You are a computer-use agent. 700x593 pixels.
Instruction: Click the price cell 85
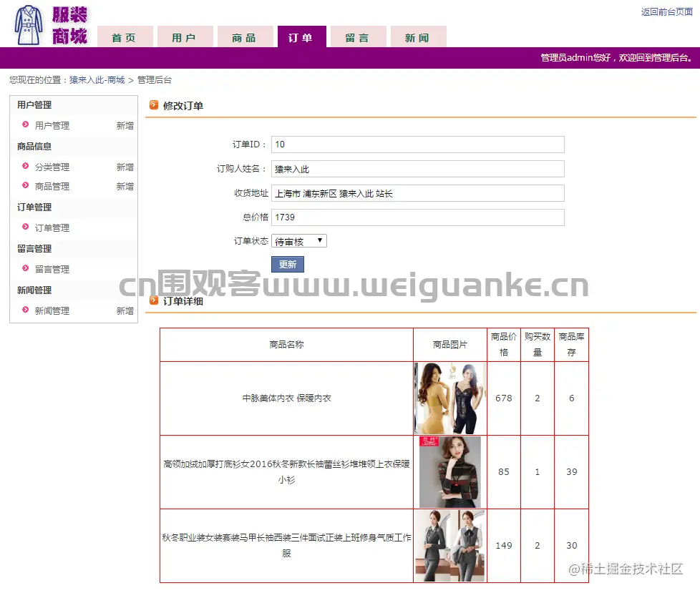(x=504, y=471)
